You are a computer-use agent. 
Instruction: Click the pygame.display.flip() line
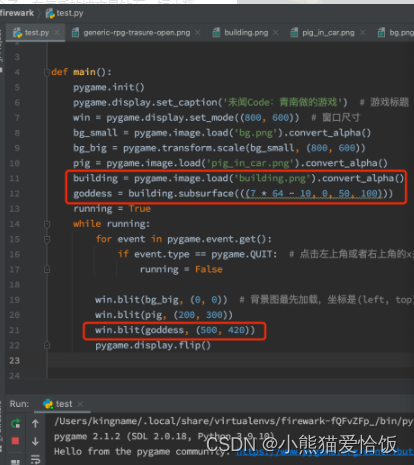pos(153,345)
